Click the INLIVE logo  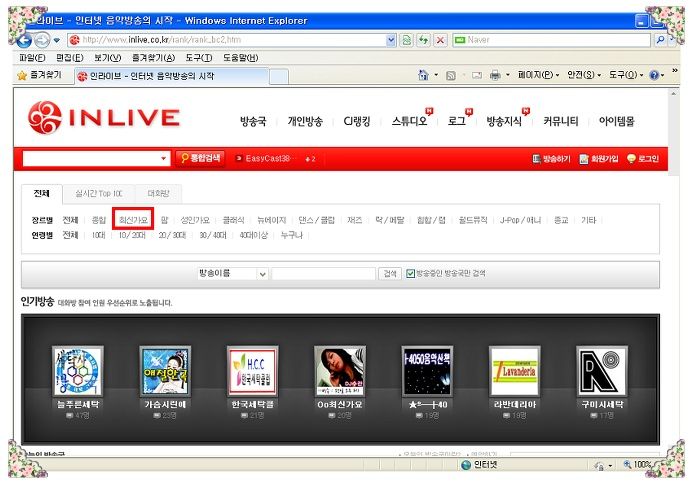point(104,118)
